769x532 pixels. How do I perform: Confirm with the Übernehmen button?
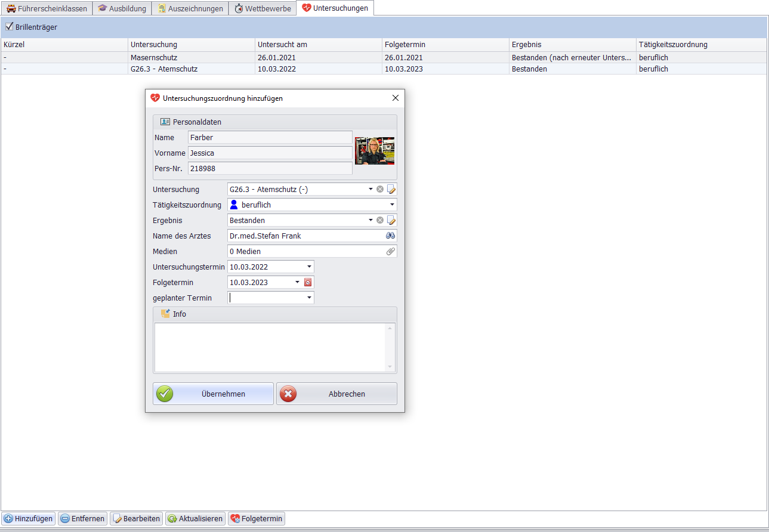click(213, 394)
